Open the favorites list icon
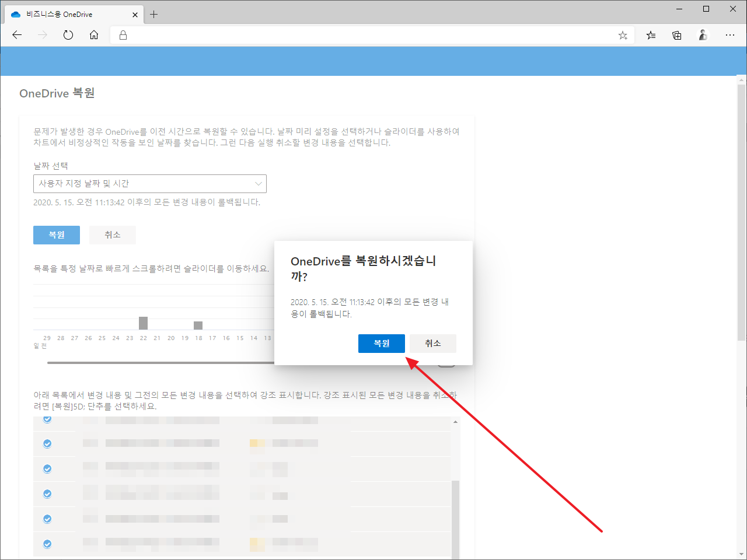747x560 pixels. click(x=651, y=36)
